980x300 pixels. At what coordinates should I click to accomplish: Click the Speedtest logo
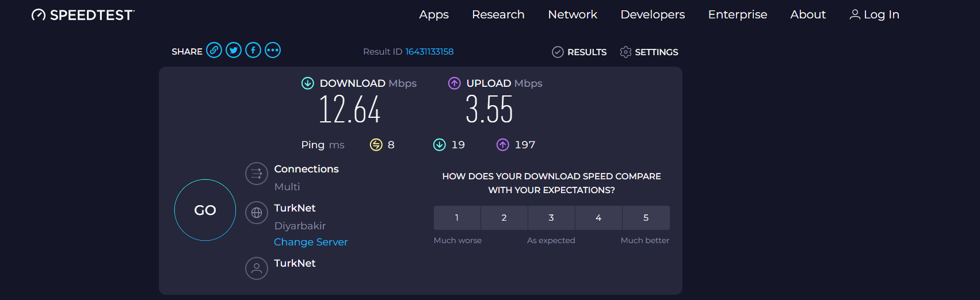(83, 15)
